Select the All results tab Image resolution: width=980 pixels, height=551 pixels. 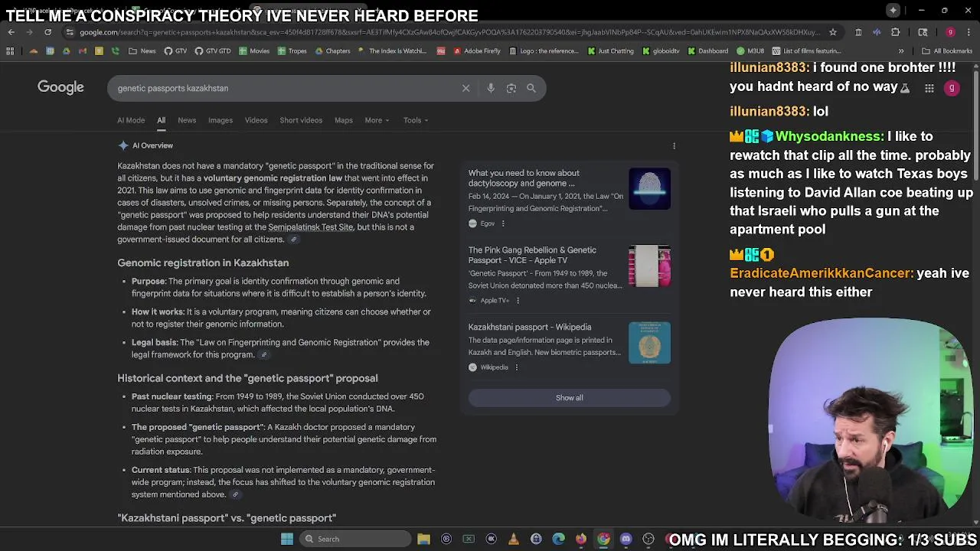tap(161, 120)
